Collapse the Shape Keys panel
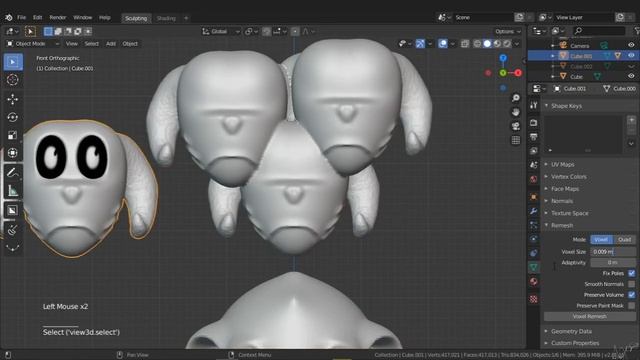The image size is (640, 360). point(566,106)
